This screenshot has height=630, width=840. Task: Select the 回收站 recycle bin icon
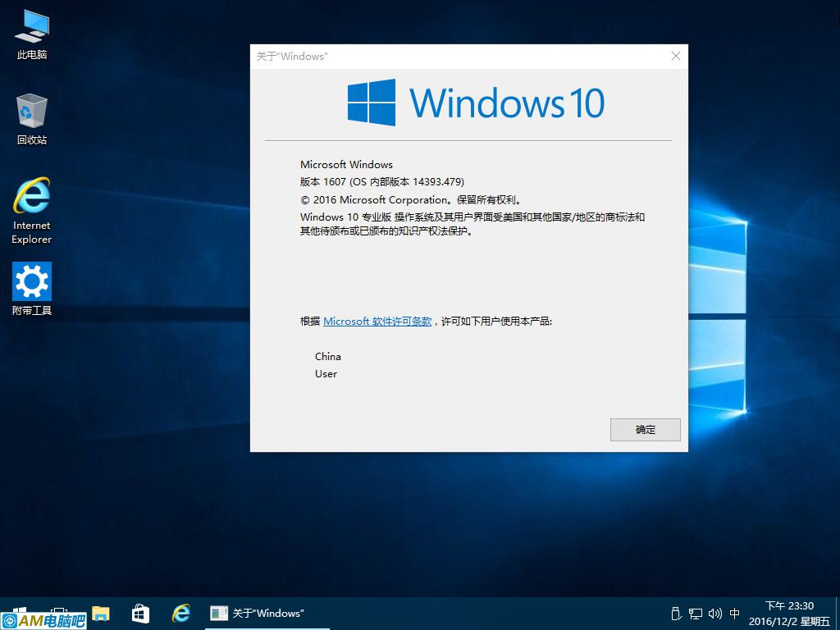tap(32, 119)
